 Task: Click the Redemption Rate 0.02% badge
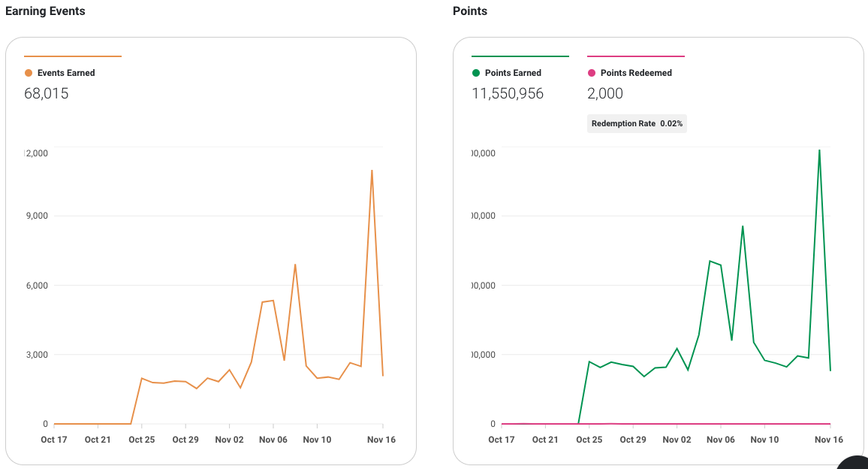637,123
